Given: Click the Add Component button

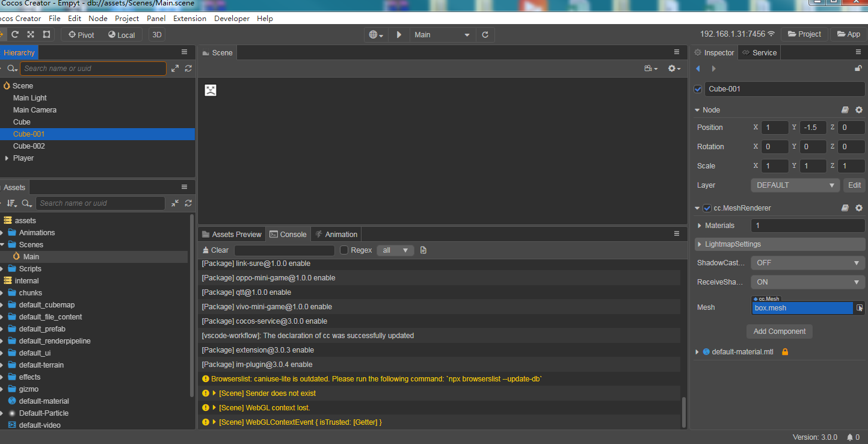Looking at the screenshot, I should click(780, 331).
